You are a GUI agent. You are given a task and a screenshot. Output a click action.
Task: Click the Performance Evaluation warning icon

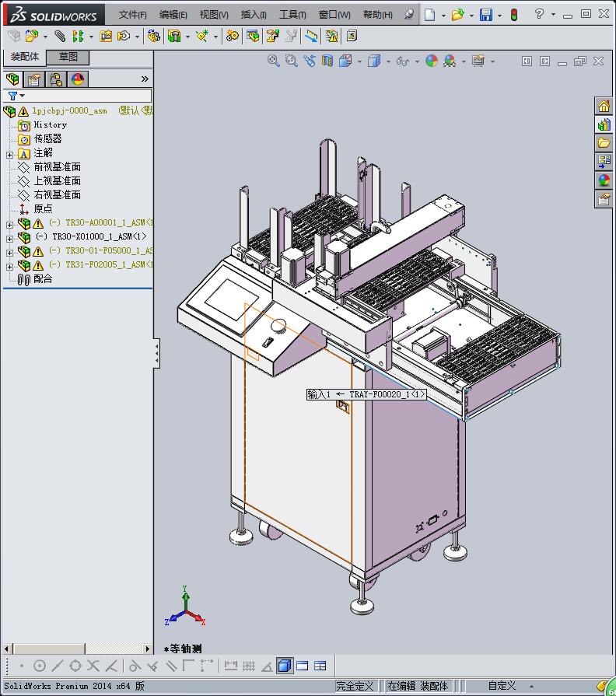point(331,36)
